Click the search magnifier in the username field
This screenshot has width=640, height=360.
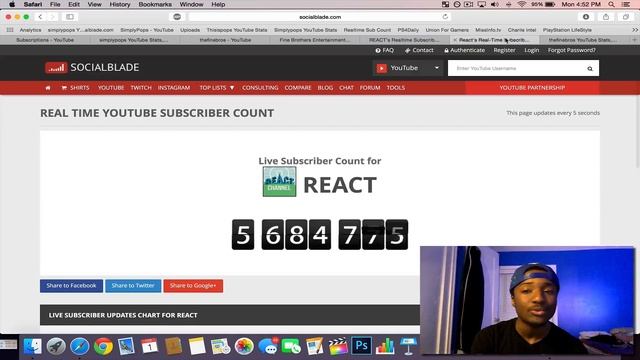(590, 69)
